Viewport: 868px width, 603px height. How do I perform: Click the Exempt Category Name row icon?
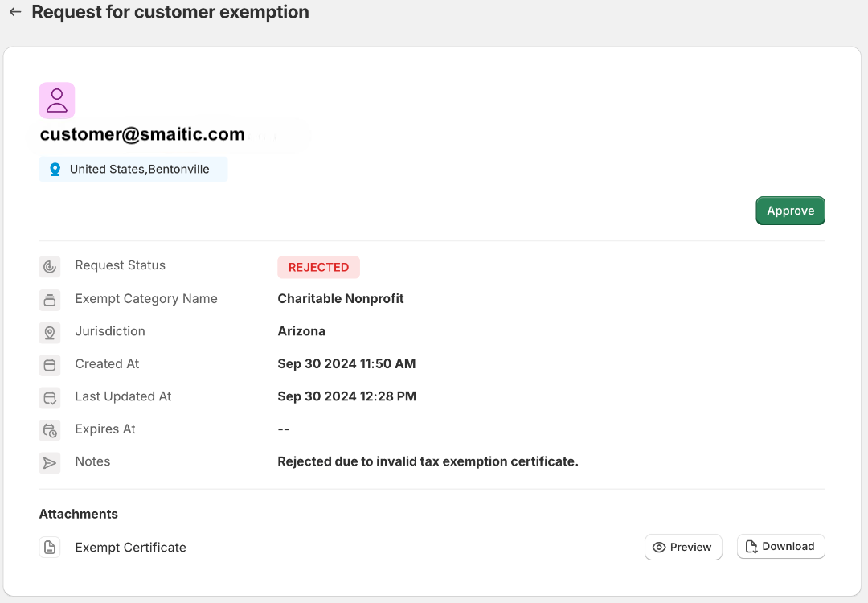coord(50,300)
